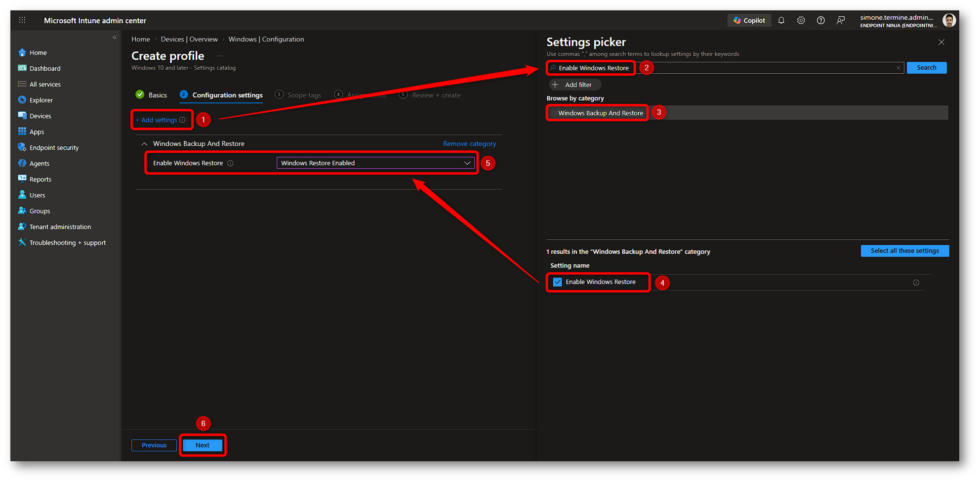Select the Configuration settings tab
Image resolution: width=980 pixels, height=482 pixels.
tap(221, 95)
